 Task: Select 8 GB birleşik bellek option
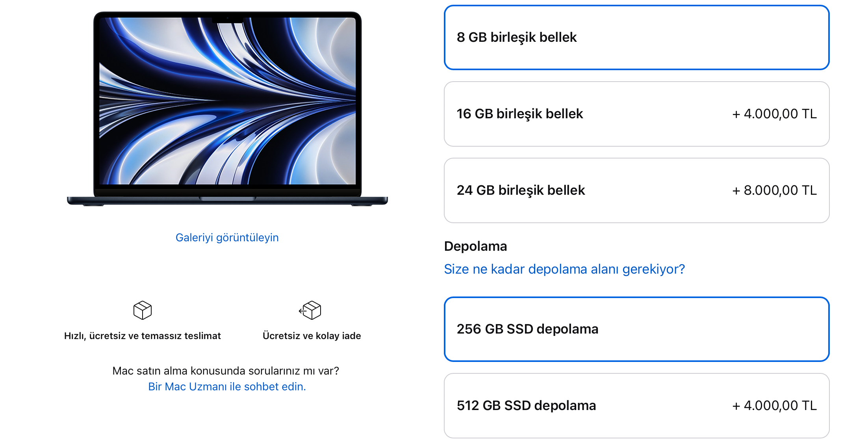636,37
